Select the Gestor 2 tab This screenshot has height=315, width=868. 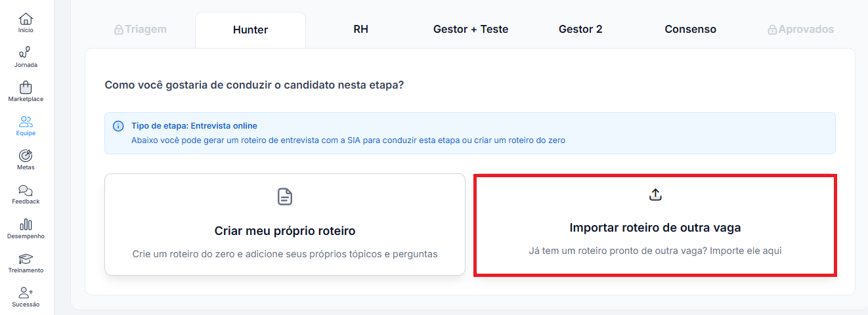coord(580,29)
